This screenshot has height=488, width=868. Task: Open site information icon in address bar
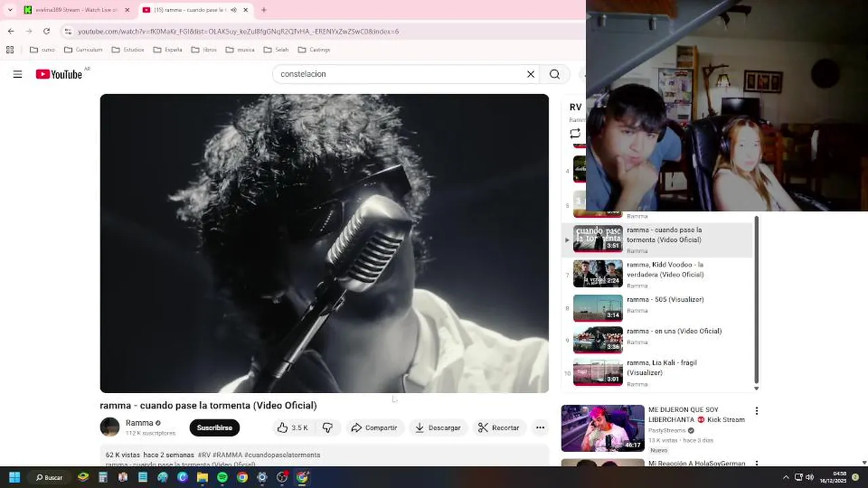67,31
